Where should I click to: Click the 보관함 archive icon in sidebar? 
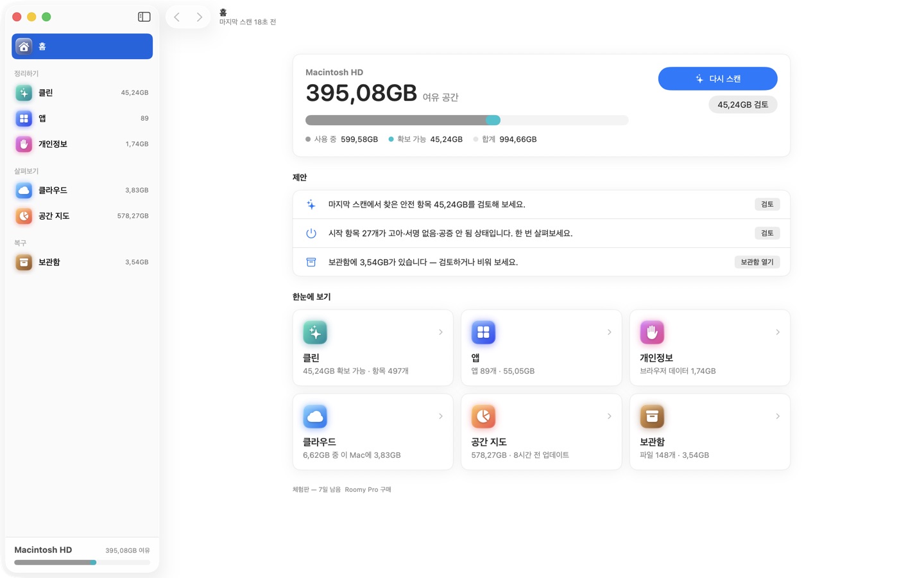[x=24, y=262]
